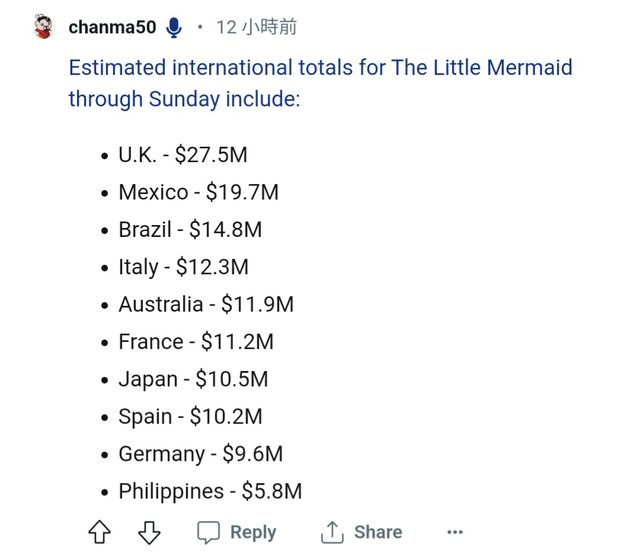Viewport: 640px width, 560px height.
Task: Click the Share upload arrow icon
Action: point(332,532)
